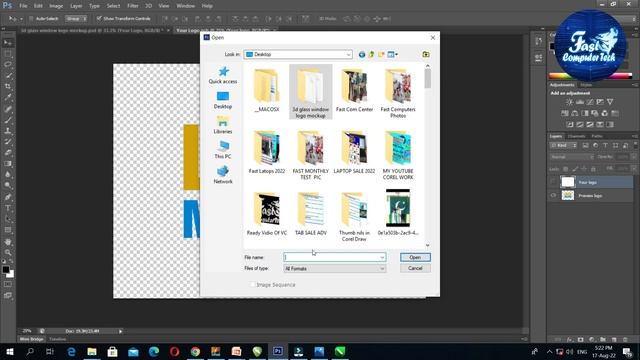Open the View Menu dropdown in dialog
The image size is (640, 360).
(x=393, y=54)
